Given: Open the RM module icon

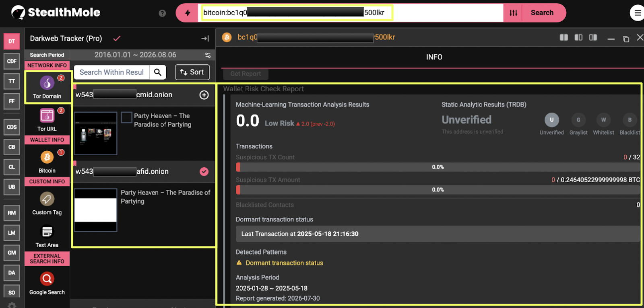Looking at the screenshot, I should coord(12,213).
